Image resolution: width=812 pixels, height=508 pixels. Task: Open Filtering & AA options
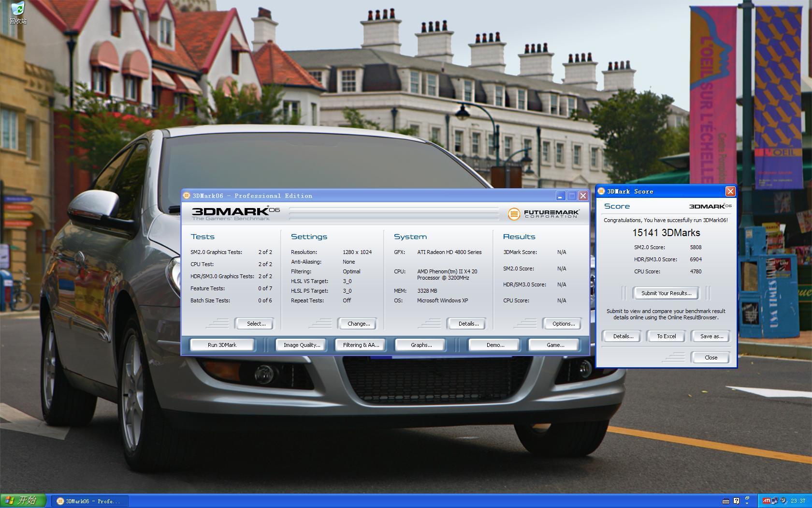tap(361, 345)
